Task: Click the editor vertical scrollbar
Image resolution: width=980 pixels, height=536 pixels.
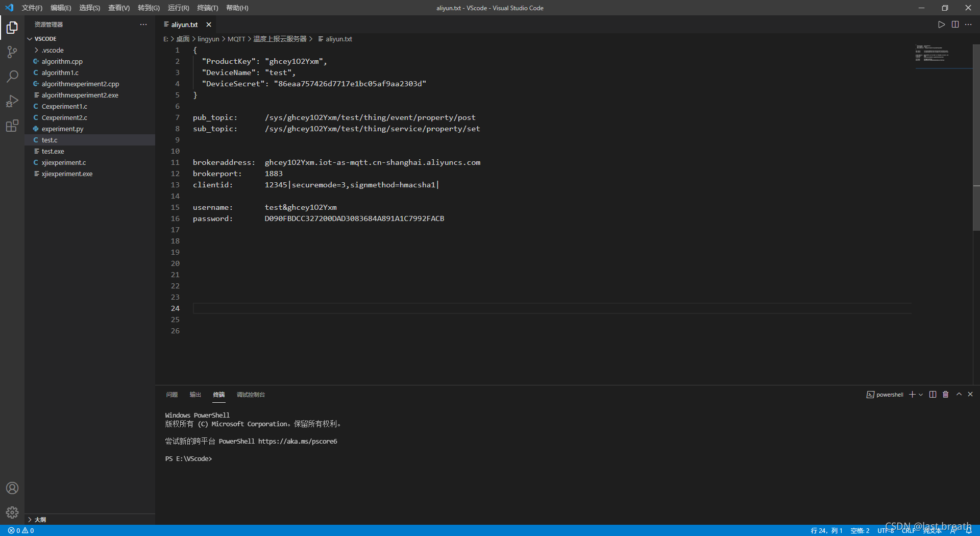Action: (976, 138)
